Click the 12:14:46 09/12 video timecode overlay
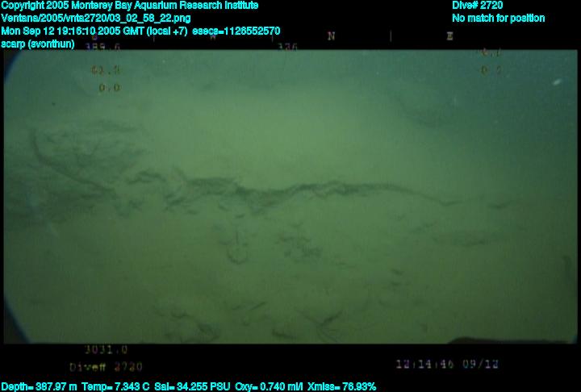Viewport: 581px width, 392px height. (447, 365)
